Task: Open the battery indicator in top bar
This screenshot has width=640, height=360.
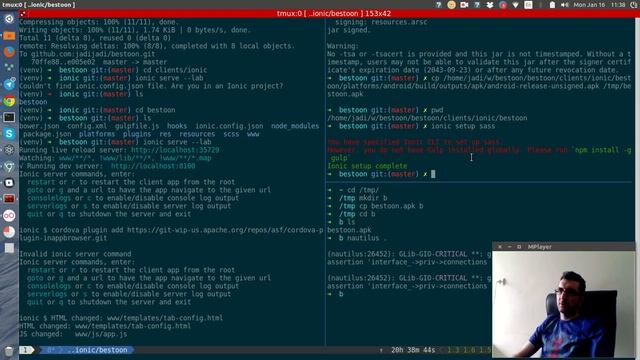Action: point(552,5)
